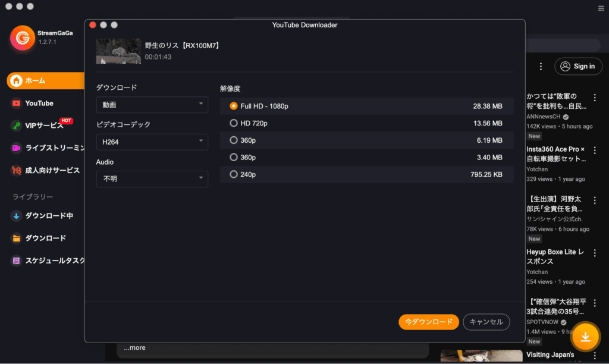
Task: Click the 795.25 KB file size
Action: [486, 174]
